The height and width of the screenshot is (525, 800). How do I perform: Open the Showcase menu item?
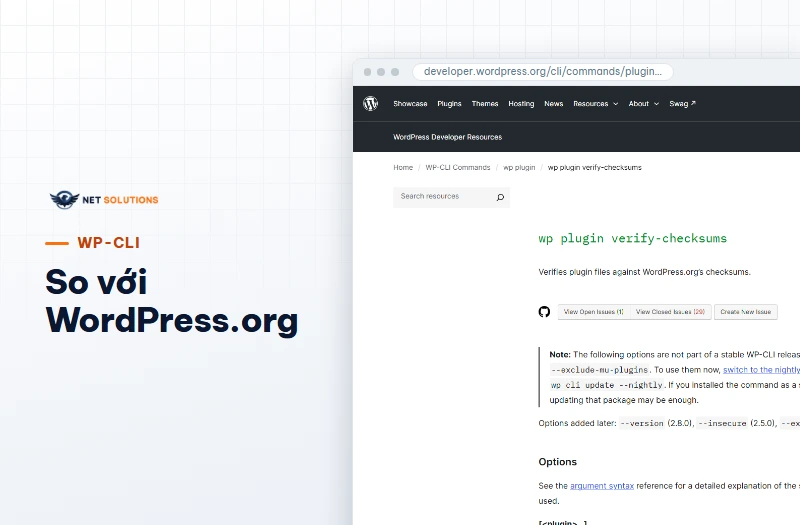pyautogui.click(x=410, y=104)
